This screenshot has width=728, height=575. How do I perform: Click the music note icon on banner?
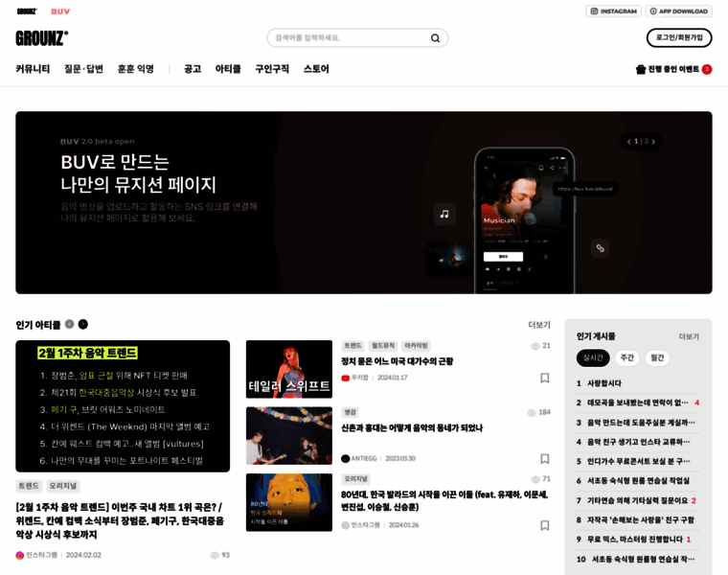pyautogui.click(x=444, y=214)
